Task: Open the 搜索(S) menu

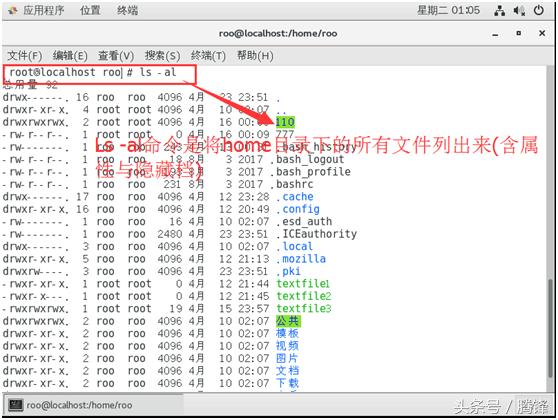Action: (162, 56)
